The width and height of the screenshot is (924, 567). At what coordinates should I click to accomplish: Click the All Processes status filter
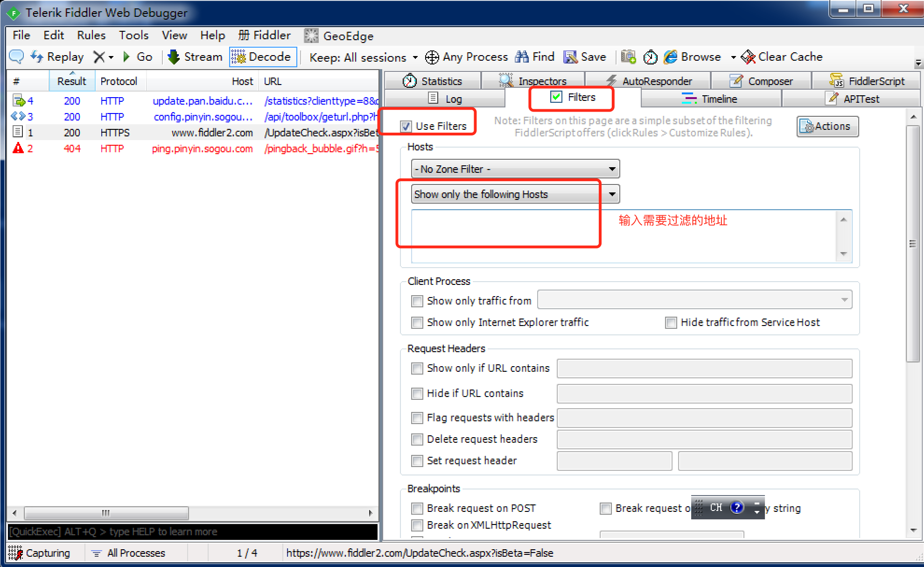point(129,553)
